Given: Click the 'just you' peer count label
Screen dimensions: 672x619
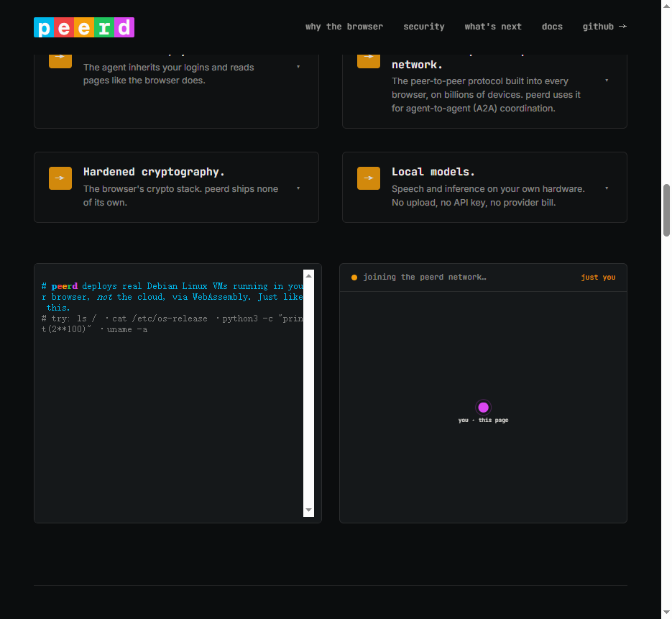Looking at the screenshot, I should 598,278.
